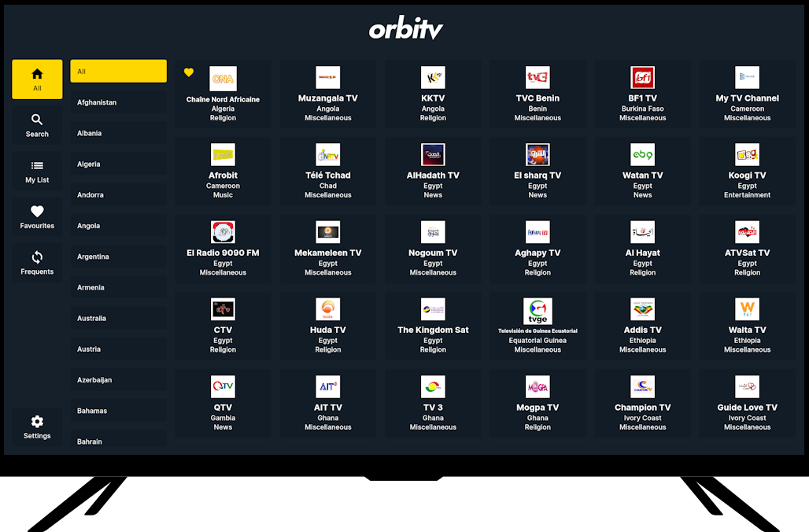Filter channels by Afghanistan
The height and width of the screenshot is (532, 809).
click(x=118, y=102)
